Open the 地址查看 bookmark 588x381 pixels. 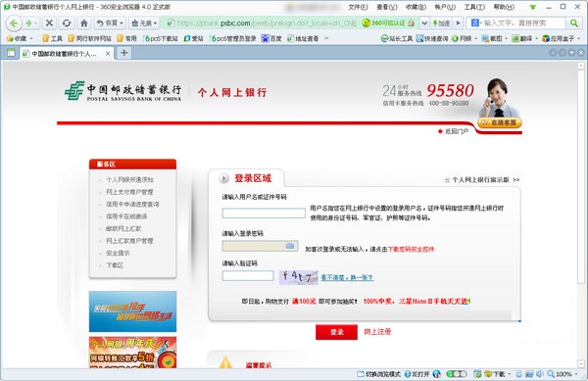pyautogui.click(x=303, y=38)
